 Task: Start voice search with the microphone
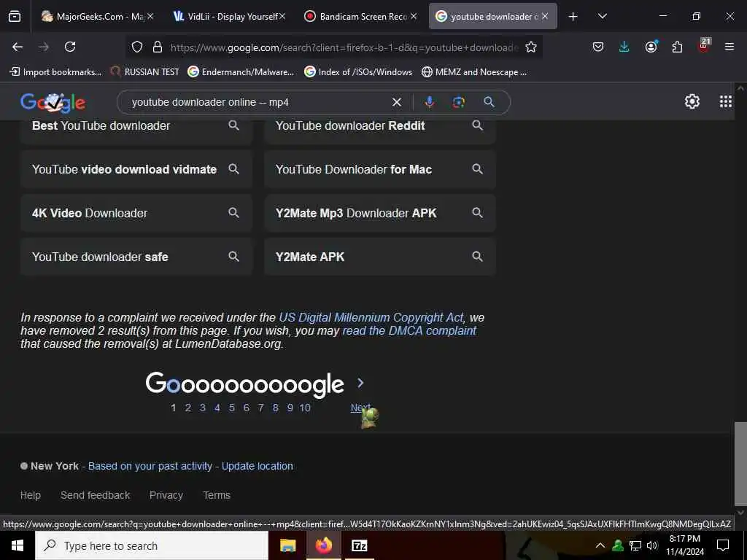[x=429, y=102]
